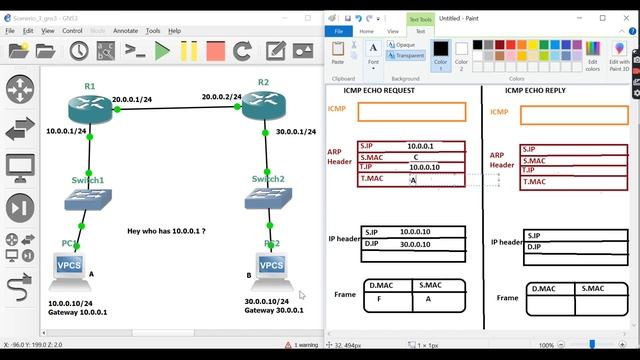Click the Open project folder icon in GNS3

(x=45, y=51)
